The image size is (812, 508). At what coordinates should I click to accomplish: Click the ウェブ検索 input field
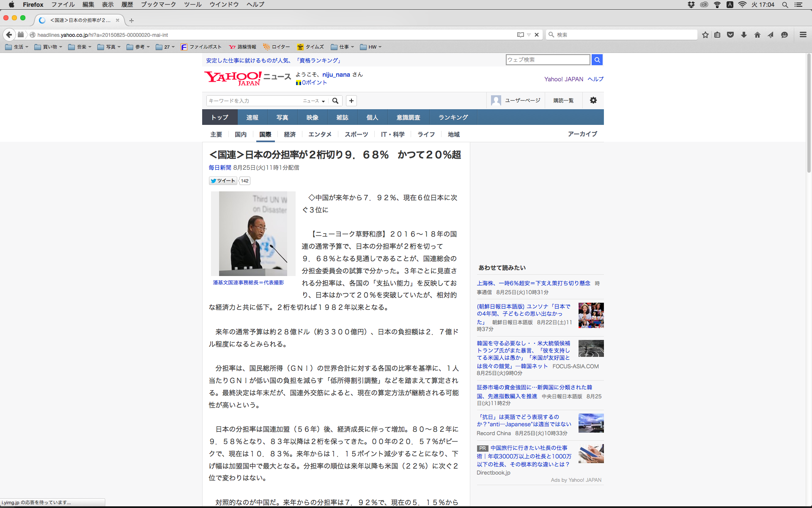pyautogui.click(x=548, y=60)
